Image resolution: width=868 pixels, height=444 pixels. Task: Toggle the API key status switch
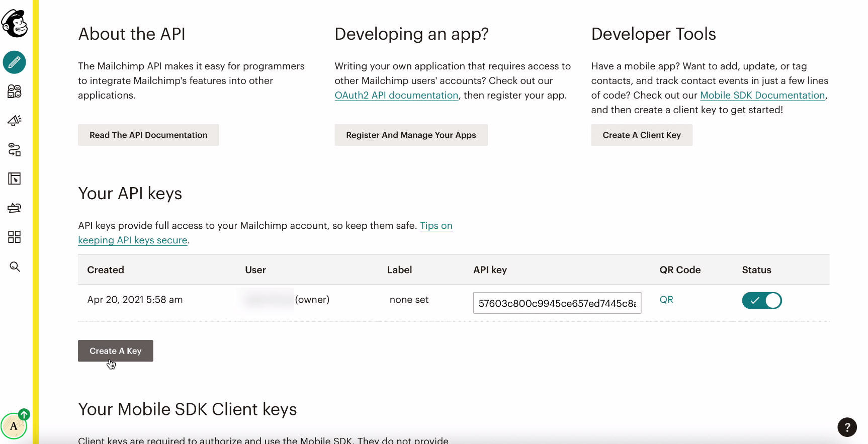[x=762, y=301]
